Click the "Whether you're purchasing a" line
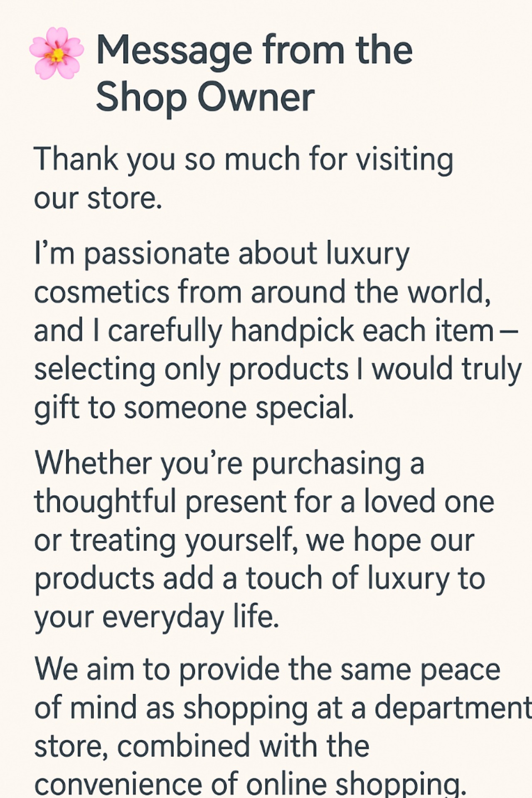The height and width of the screenshot is (798, 532). click(229, 463)
